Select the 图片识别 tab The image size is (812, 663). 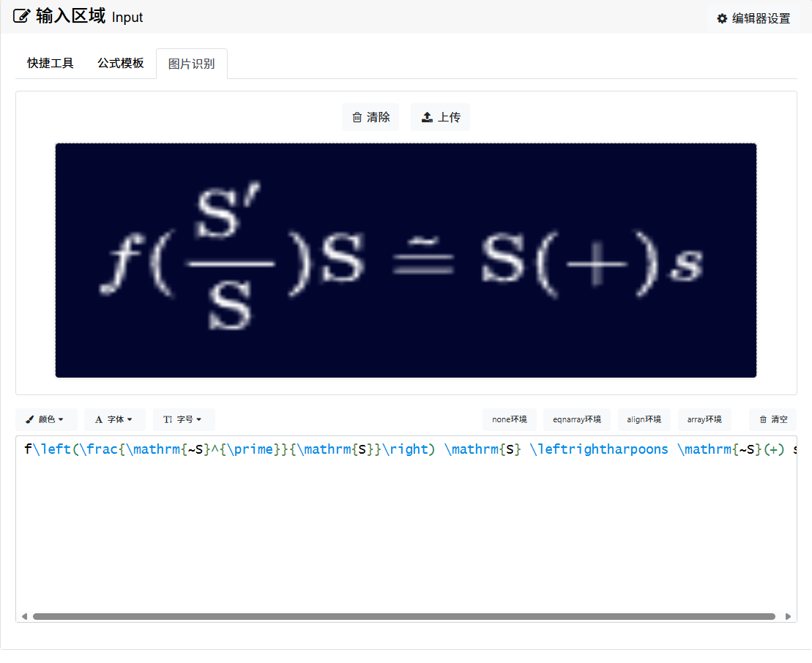click(192, 64)
